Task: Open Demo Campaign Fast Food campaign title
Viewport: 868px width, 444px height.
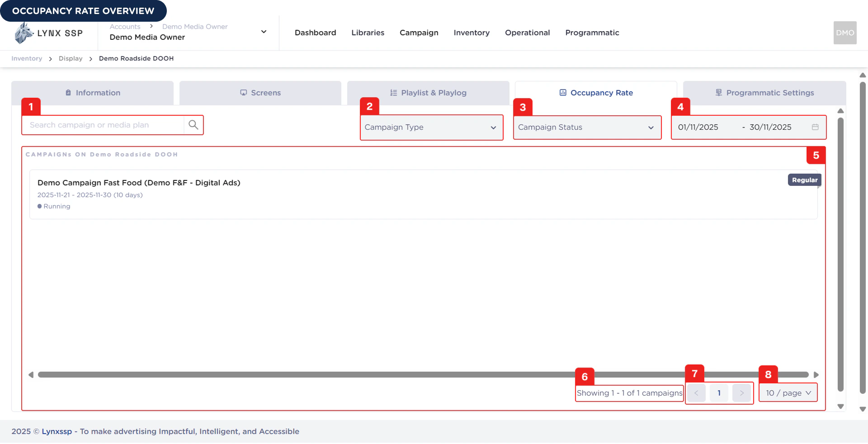Action: click(139, 183)
